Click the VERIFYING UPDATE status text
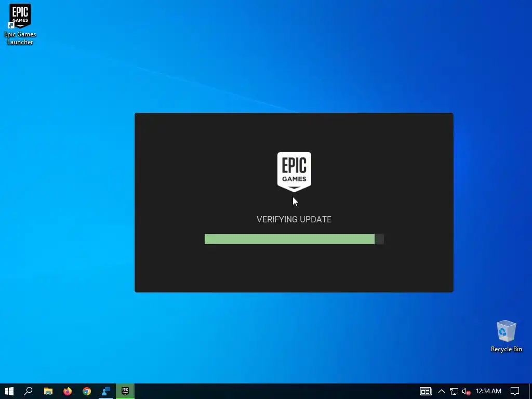Viewport: 532px width, 399px height. [294, 220]
